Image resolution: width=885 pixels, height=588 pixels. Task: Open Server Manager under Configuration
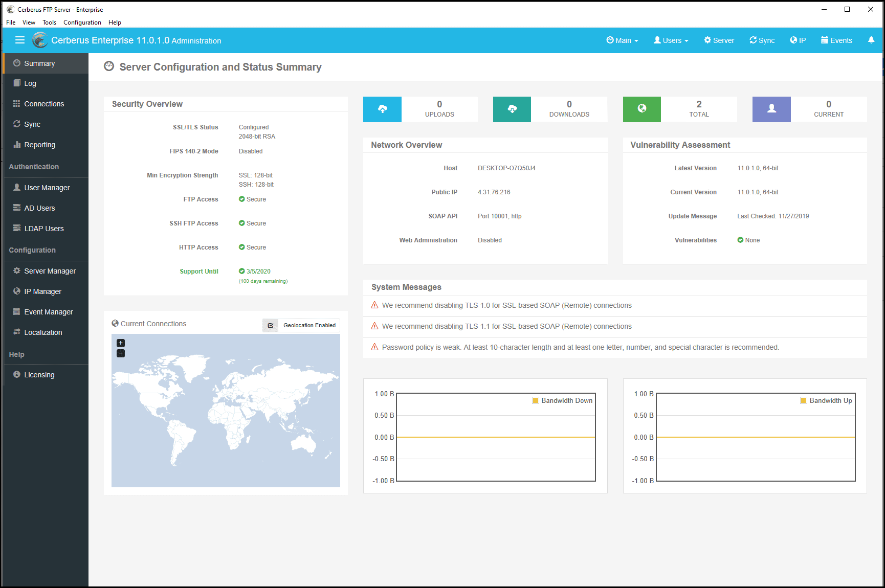point(50,270)
